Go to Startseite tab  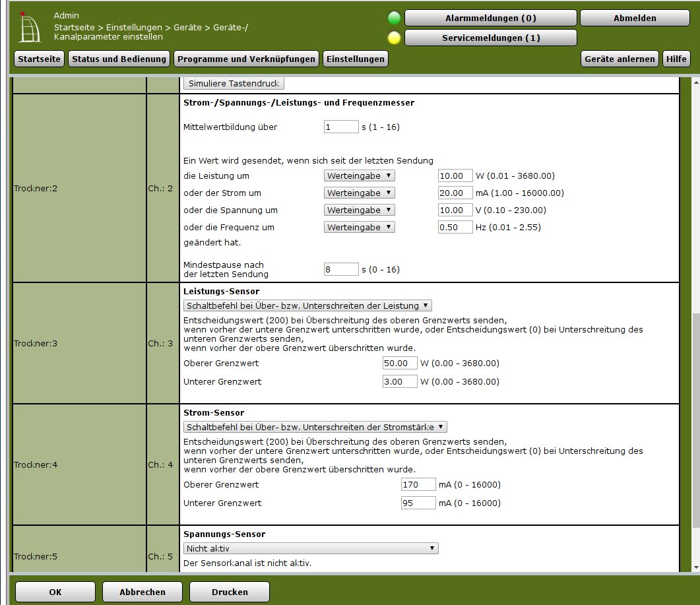(40, 59)
